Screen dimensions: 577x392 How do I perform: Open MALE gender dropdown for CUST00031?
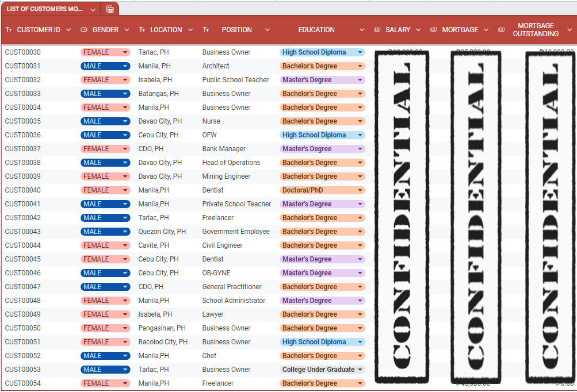[105, 66]
